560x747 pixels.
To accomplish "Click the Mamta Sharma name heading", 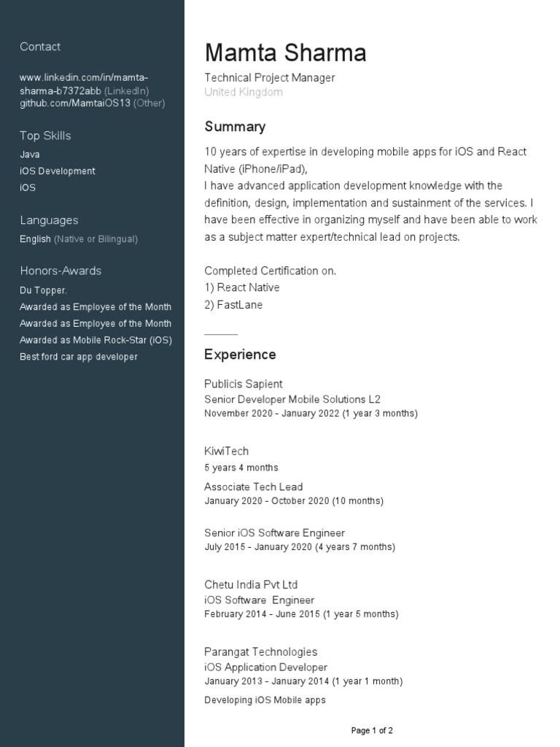I will (x=285, y=53).
